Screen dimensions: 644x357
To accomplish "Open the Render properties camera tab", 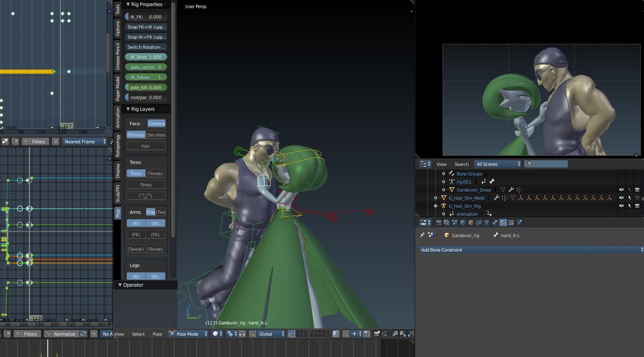I will click(439, 223).
